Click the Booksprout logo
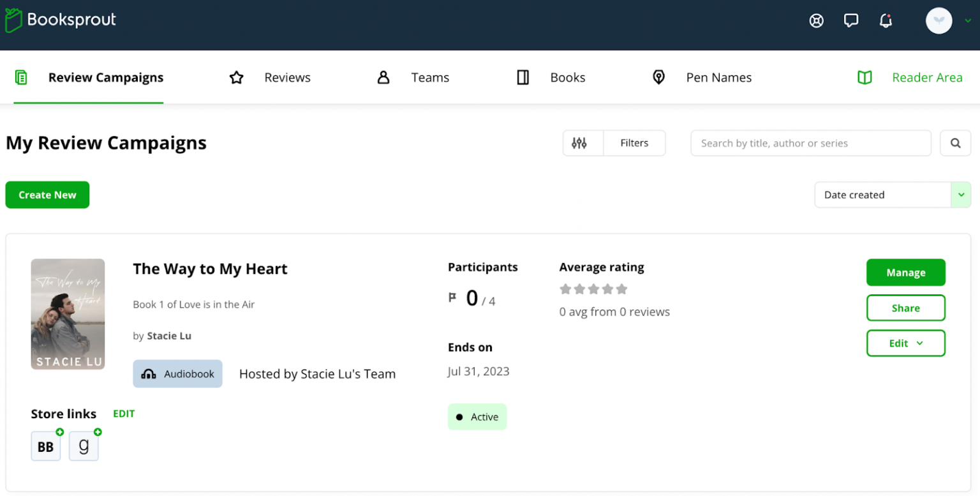This screenshot has height=496, width=980. click(60, 20)
